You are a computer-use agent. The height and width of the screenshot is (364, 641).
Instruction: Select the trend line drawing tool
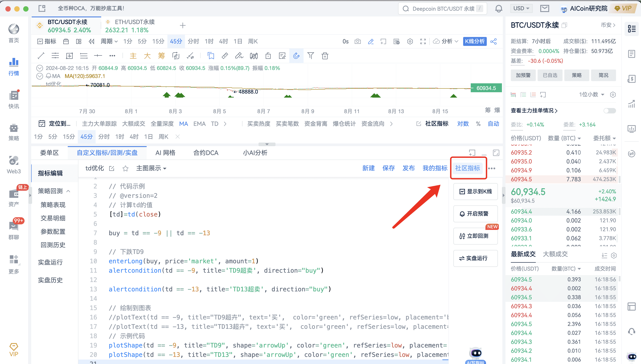pos(41,56)
